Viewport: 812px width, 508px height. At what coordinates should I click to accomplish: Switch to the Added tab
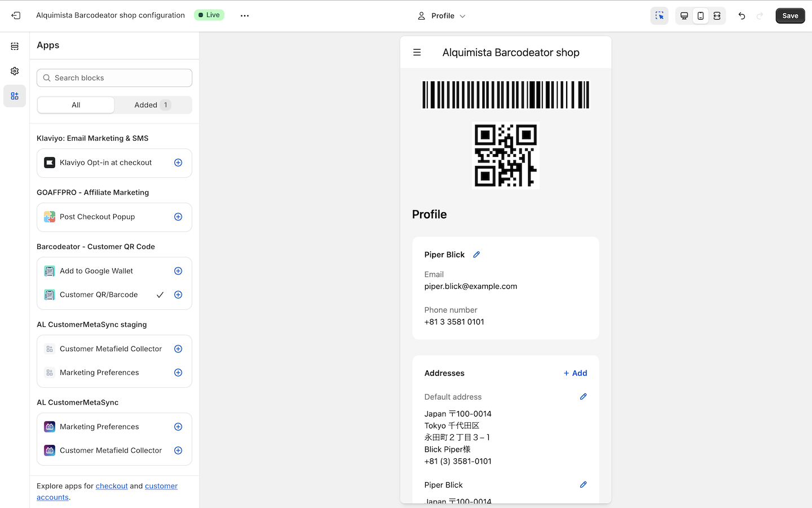coord(152,105)
